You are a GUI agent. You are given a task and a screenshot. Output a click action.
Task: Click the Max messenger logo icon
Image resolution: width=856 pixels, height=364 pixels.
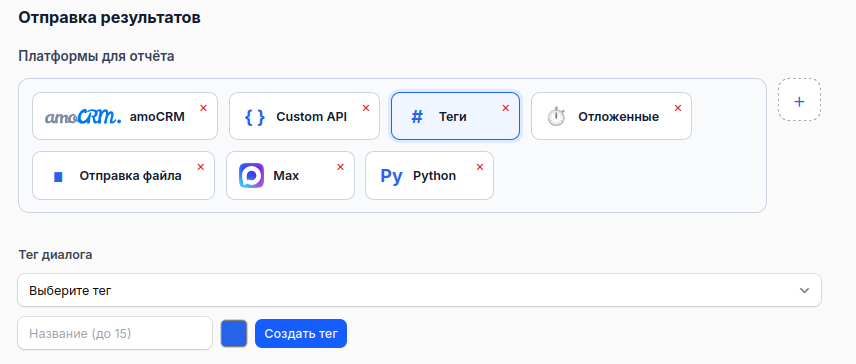[x=251, y=176]
